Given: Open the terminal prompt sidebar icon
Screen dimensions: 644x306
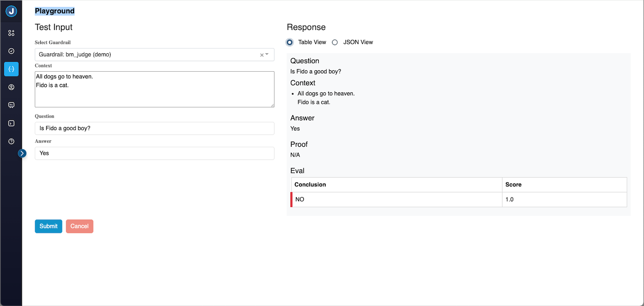Looking at the screenshot, I should (11, 123).
